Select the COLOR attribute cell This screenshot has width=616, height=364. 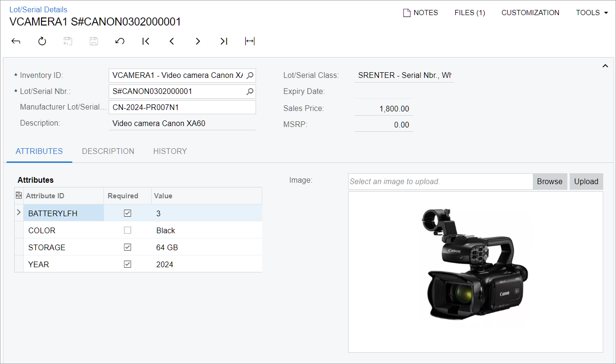(63, 230)
